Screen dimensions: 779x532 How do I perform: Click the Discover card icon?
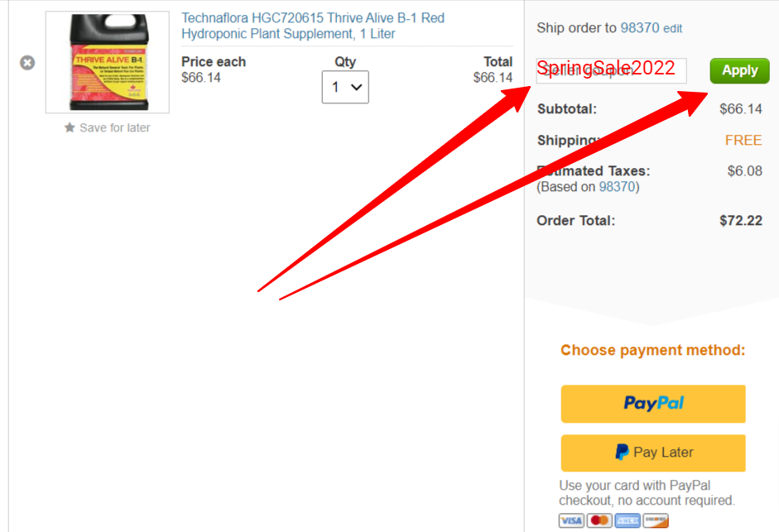click(656, 520)
